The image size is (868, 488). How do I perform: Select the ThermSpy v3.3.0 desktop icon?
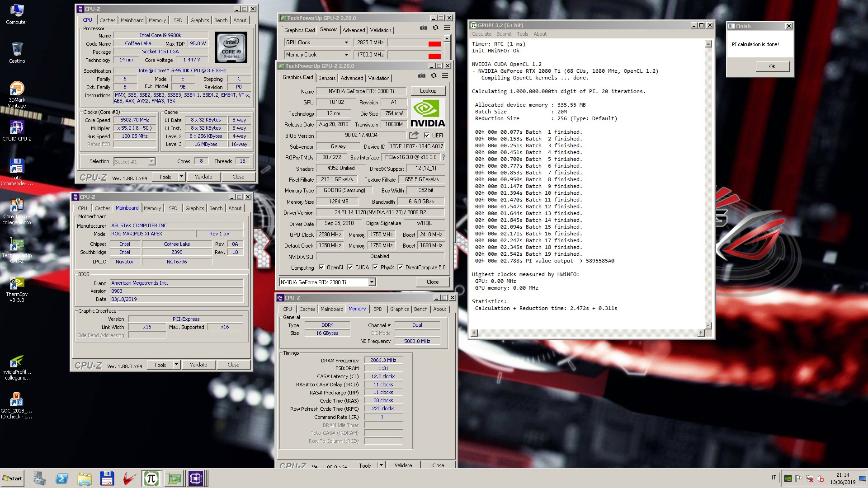point(17,289)
